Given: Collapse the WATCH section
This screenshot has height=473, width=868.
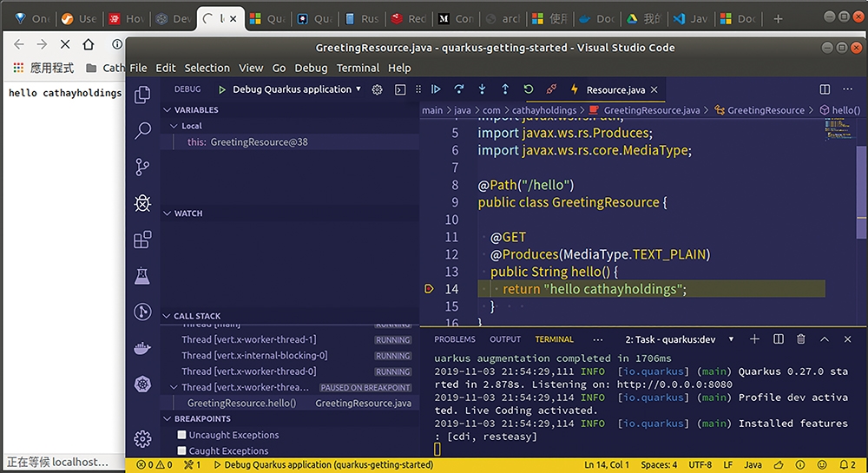Looking at the screenshot, I should tap(167, 213).
